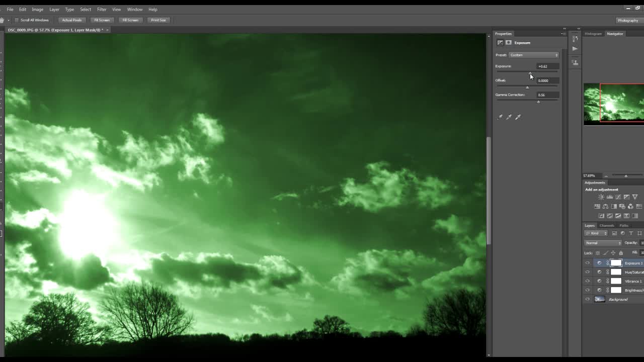Add a Black & White adjustment icon
Image resolution: width=644 pixels, height=362 pixels.
pyautogui.click(x=614, y=206)
